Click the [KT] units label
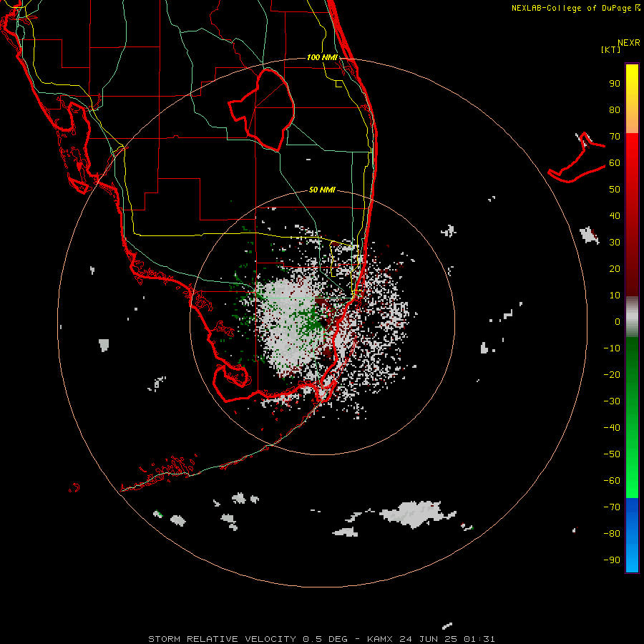 [x=610, y=49]
